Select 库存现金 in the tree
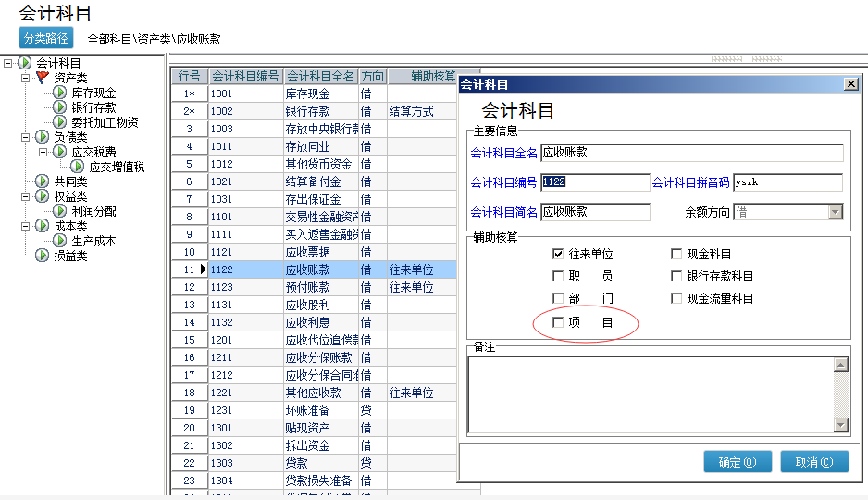This screenshot has width=868, height=500. click(93, 93)
